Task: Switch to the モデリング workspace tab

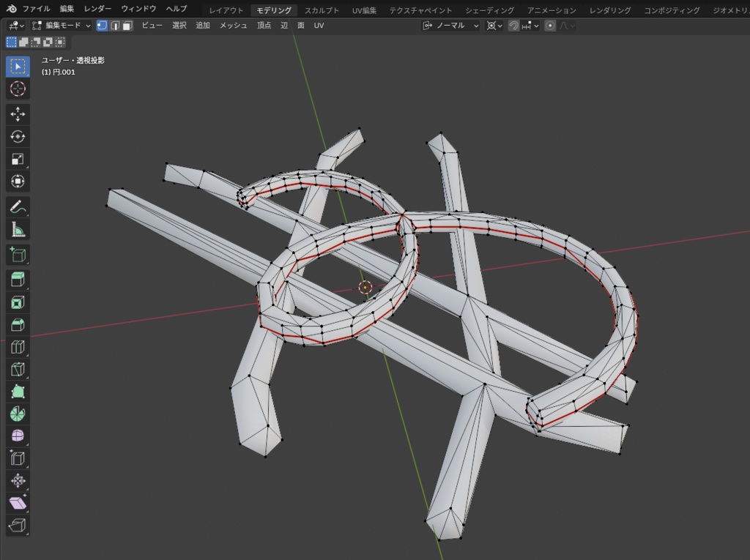Action: point(274,10)
